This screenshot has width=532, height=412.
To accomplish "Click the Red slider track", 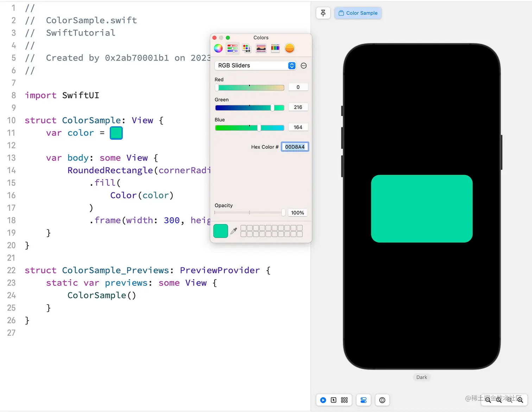I will (249, 88).
